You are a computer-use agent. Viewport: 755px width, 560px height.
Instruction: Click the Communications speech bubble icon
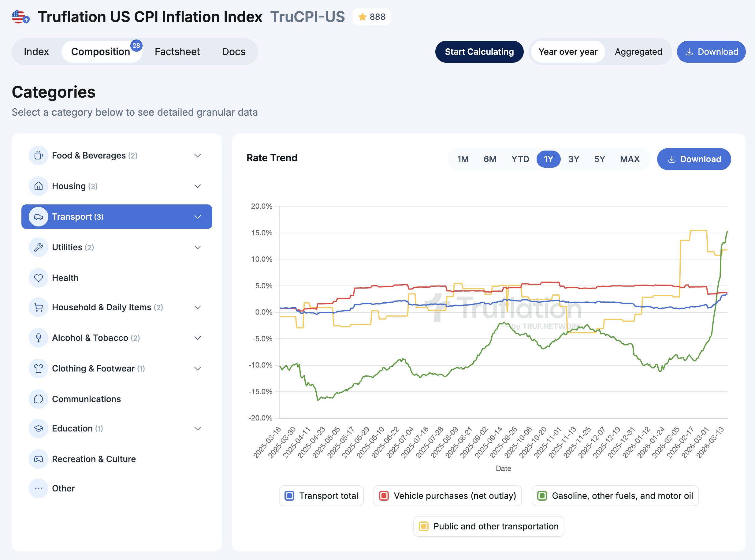click(39, 399)
